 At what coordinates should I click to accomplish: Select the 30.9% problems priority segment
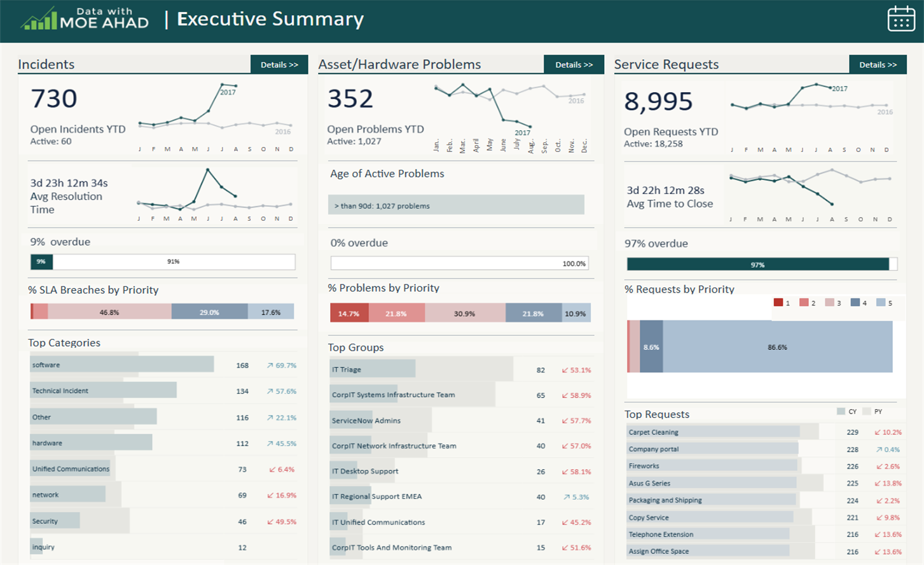point(465,313)
